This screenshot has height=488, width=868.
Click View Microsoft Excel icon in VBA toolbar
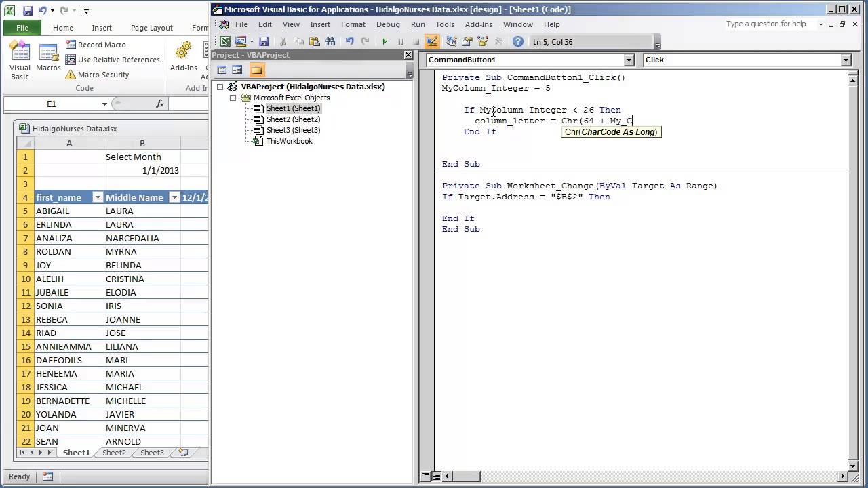pyautogui.click(x=225, y=41)
